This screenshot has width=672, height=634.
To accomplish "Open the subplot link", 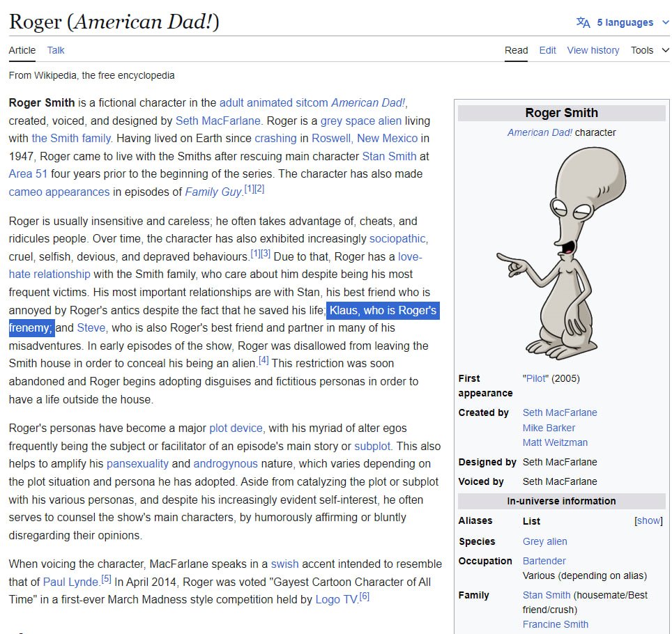I will pyautogui.click(x=372, y=446).
